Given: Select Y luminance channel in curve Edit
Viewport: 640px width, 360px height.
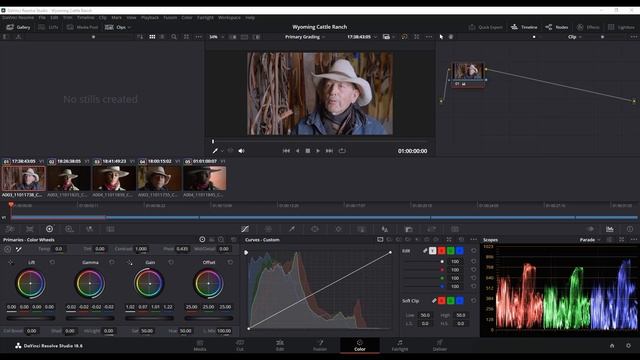Looking at the screenshot, I should tap(432, 251).
